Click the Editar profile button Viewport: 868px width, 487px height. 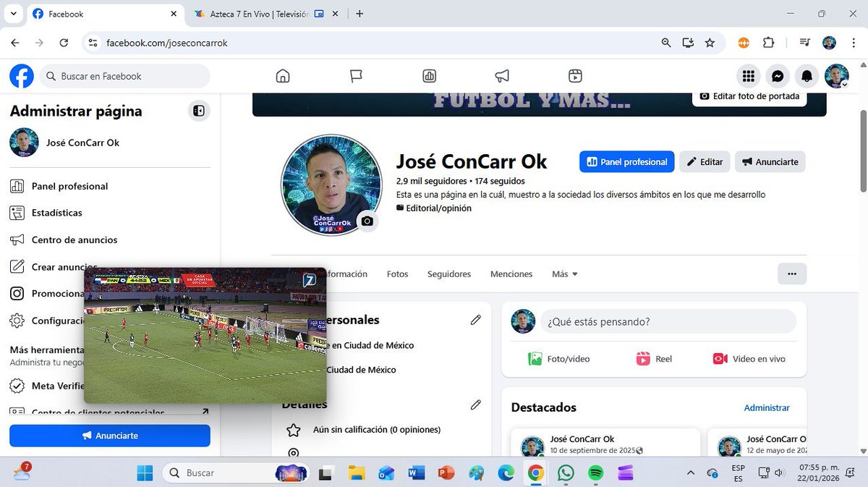[705, 162]
